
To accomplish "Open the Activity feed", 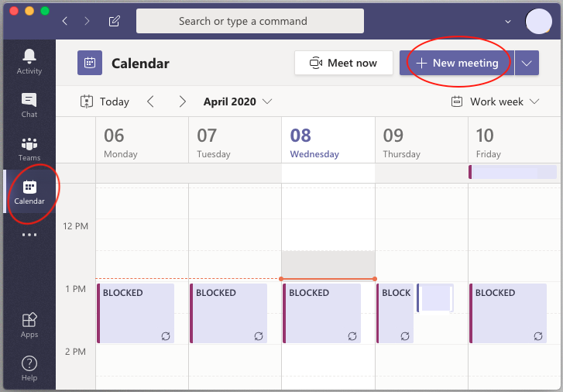I will (x=29, y=61).
